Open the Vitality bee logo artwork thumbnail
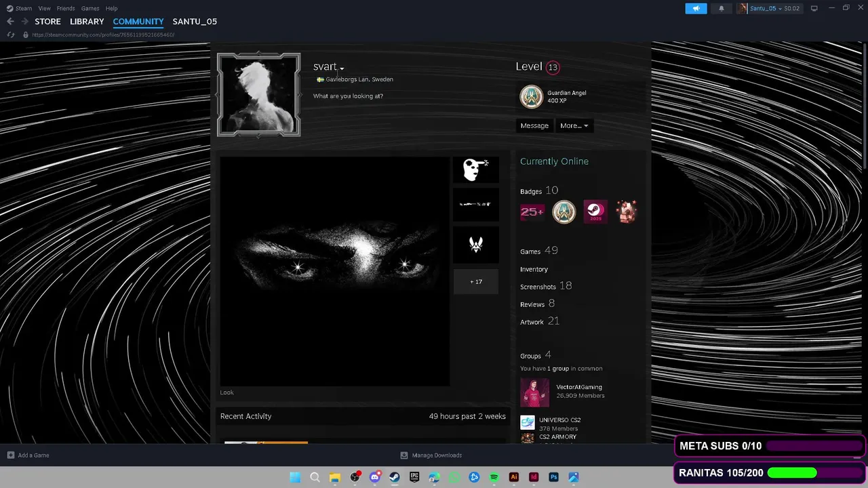This screenshot has width=868, height=488. click(x=476, y=245)
